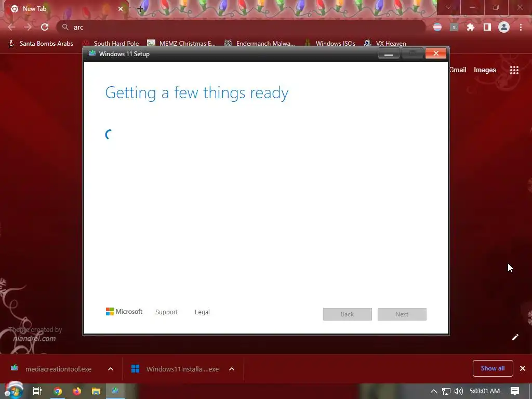Screen dimensions: 532x399
Task: Open File Explorer from the taskbar
Action: click(96, 391)
